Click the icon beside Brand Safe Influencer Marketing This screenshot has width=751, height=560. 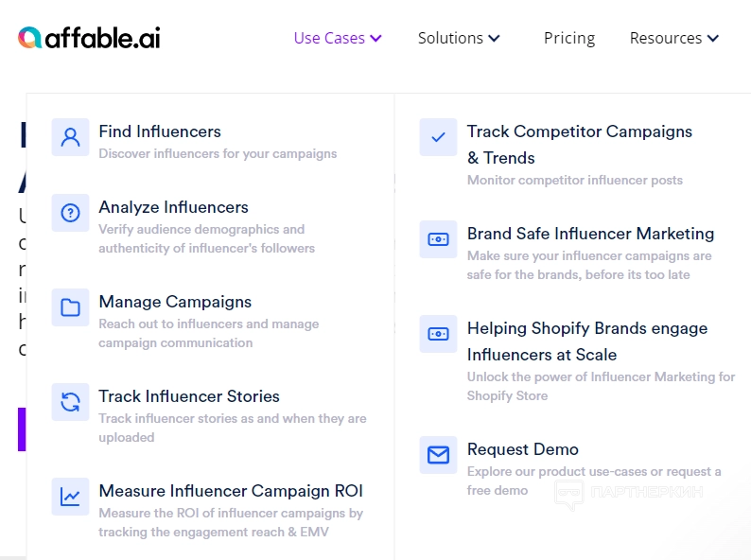pos(438,239)
